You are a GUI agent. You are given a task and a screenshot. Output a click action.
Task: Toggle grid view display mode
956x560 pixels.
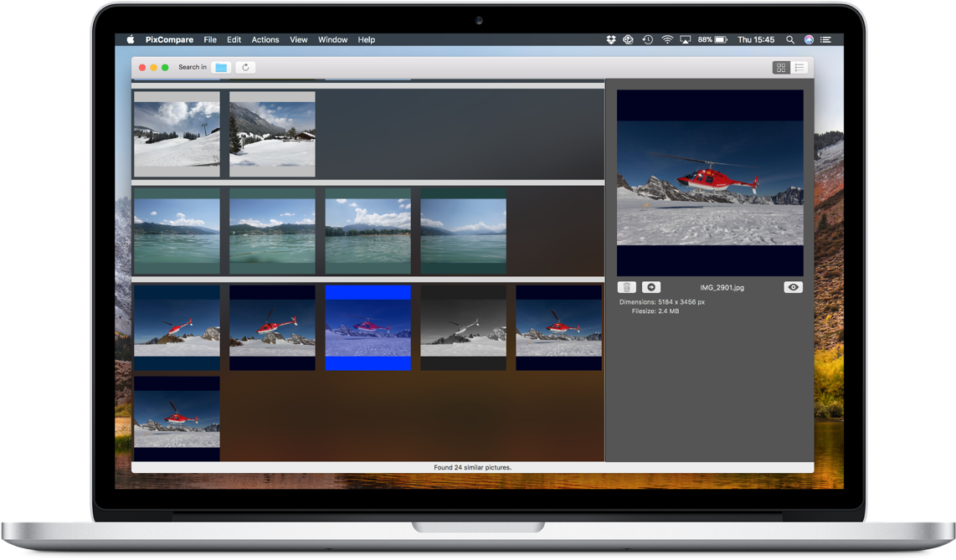click(x=780, y=67)
